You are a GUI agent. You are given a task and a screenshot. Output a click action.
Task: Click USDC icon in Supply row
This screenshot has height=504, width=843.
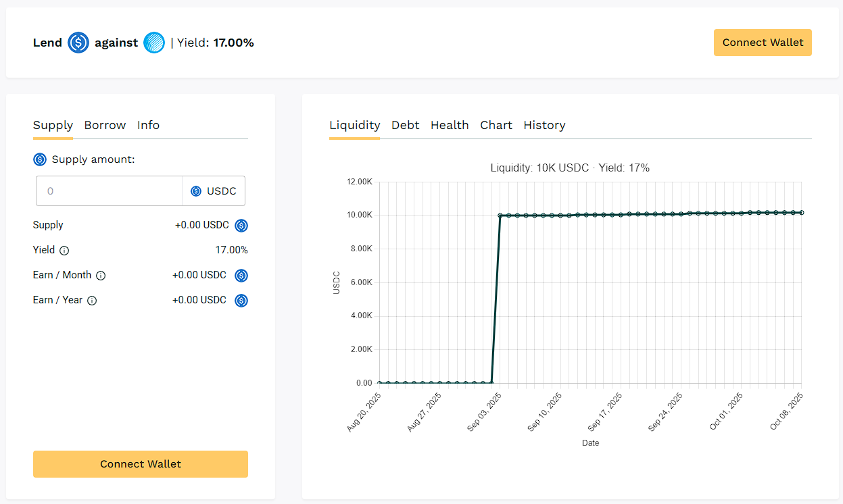click(x=241, y=226)
